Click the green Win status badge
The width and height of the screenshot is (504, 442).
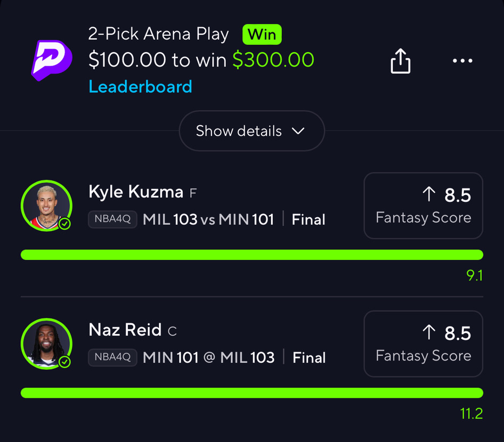[x=262, y=35]
